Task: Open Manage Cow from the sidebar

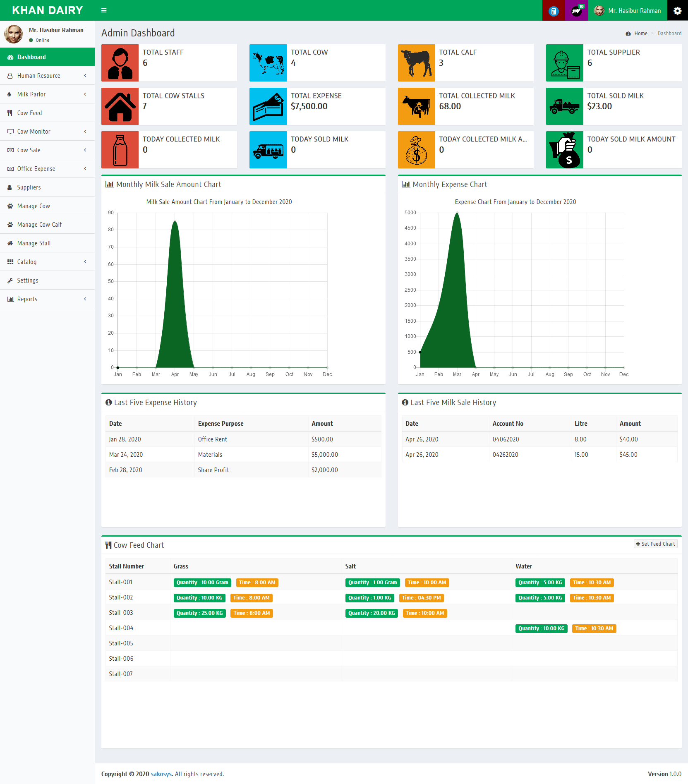Action: [x=10, y=206]
